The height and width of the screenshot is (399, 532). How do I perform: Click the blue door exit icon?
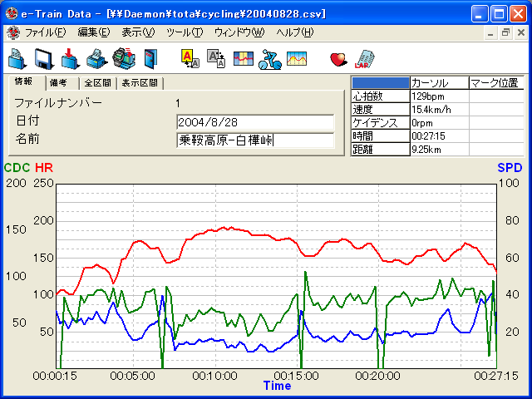(150, 58)
